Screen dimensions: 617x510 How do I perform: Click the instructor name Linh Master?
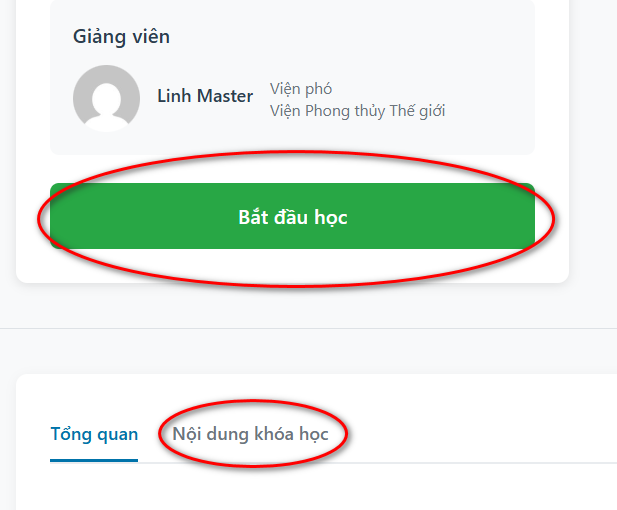click(x=205, y=96)
